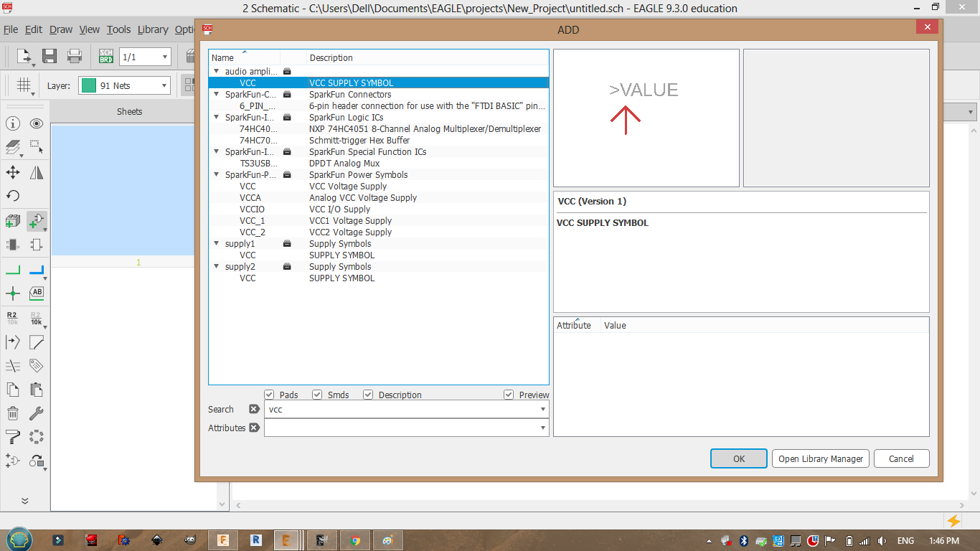Open the Draw menu
Screen dimensions: 980x551
click(61, 29)
